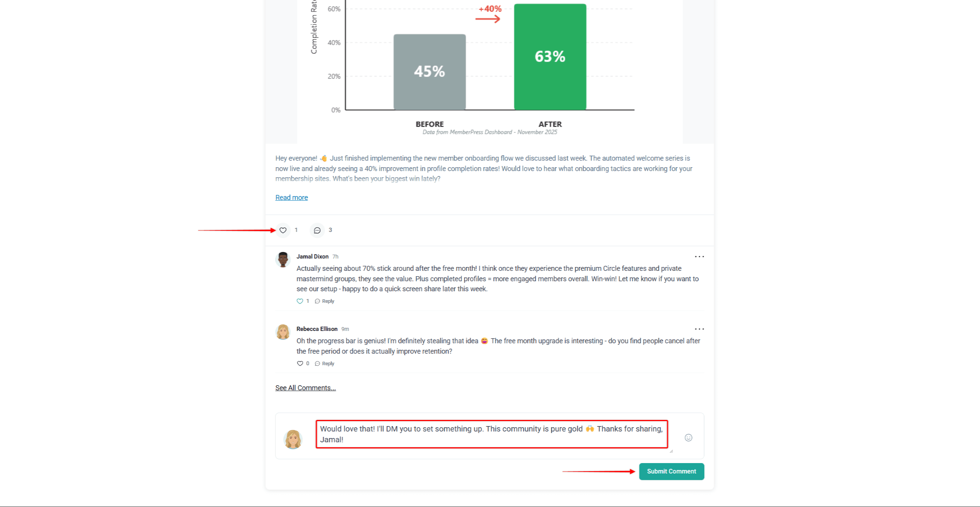The image size is (980, 507).
Task: Click your avatar beside the comment box
Action: tap(293, 439)
